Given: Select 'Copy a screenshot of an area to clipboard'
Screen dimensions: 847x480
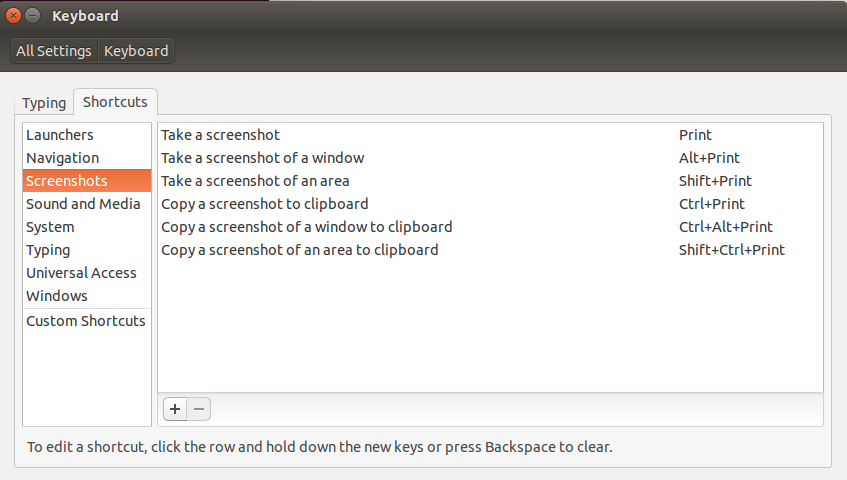Looking at the screenshot, I should coord(490,250).
